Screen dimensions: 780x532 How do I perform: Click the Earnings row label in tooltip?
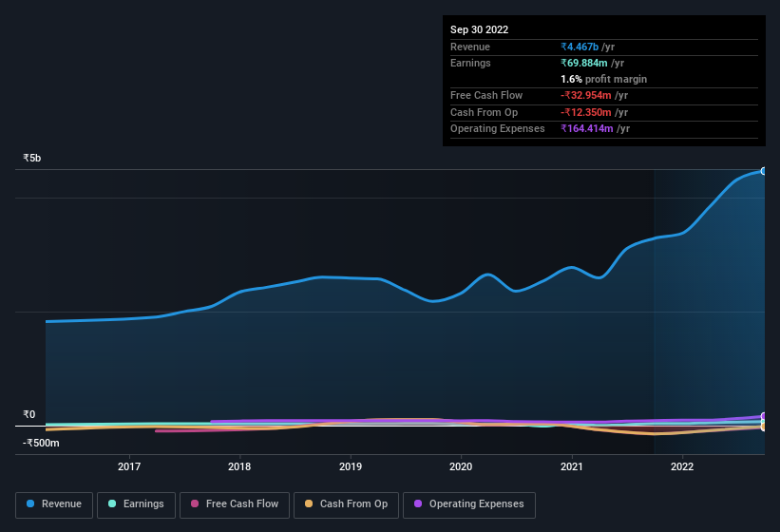pos(470,63)
